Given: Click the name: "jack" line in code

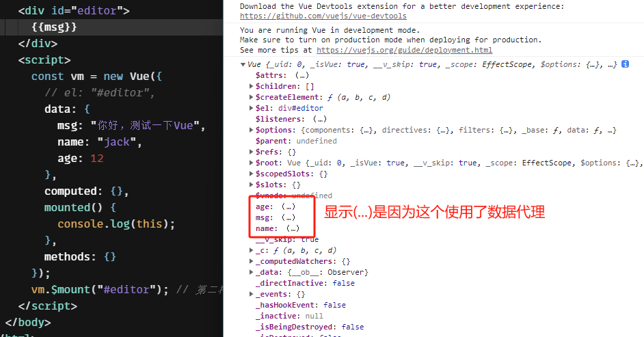Looking at the screenshot, I should pos(100,142).
